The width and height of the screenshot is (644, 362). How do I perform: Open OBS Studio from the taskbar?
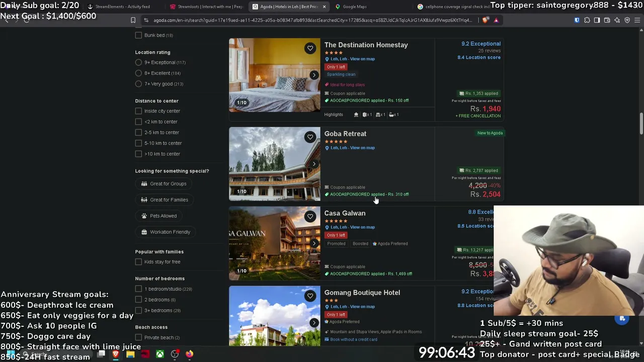click(175, 354)
